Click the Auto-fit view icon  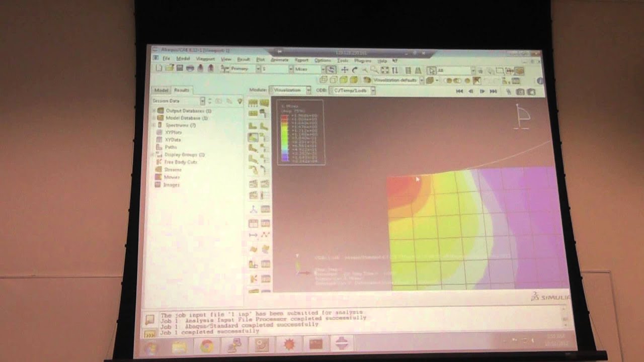click(x=385, y=70)
